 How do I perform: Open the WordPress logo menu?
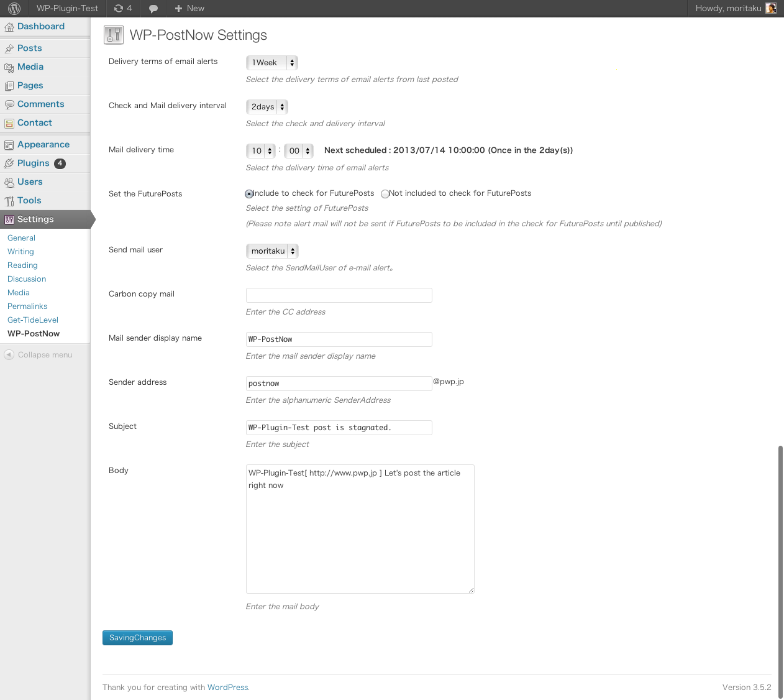[14, 8]
